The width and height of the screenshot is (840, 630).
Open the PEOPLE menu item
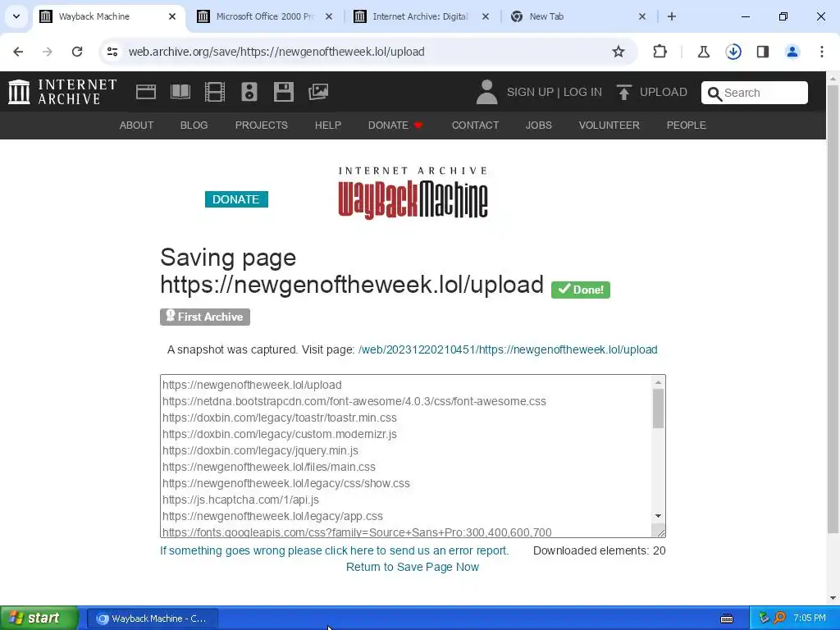tap(687, 126)
